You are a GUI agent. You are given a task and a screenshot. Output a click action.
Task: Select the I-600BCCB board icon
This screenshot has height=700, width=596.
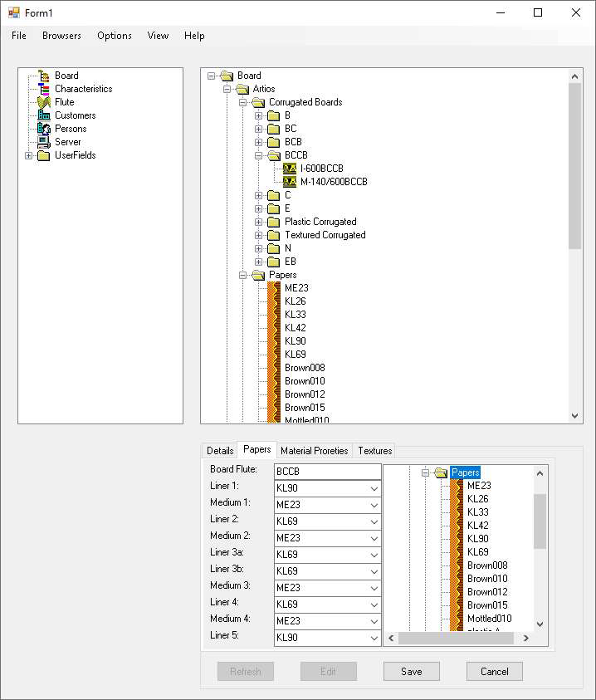tap(290, 169)
